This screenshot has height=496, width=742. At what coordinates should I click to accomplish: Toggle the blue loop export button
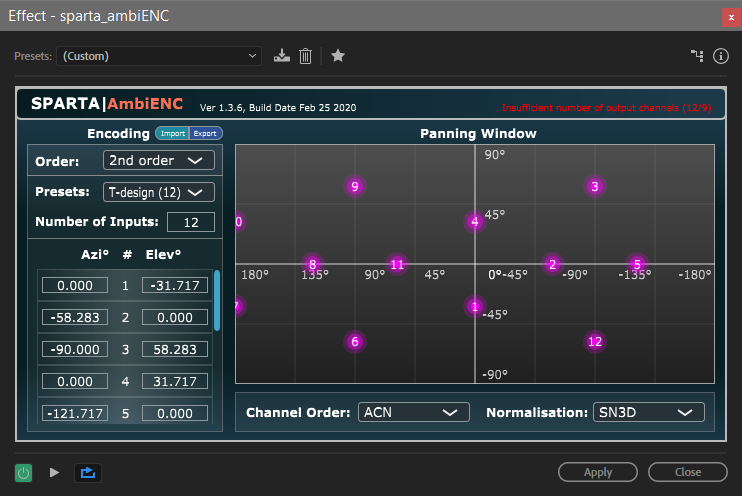coord(88,472)
